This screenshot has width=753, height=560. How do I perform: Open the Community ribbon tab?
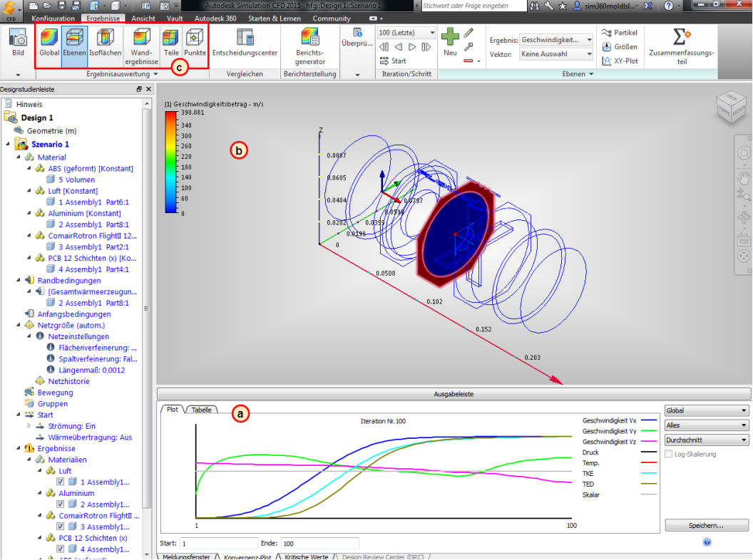tap(332, 19)
